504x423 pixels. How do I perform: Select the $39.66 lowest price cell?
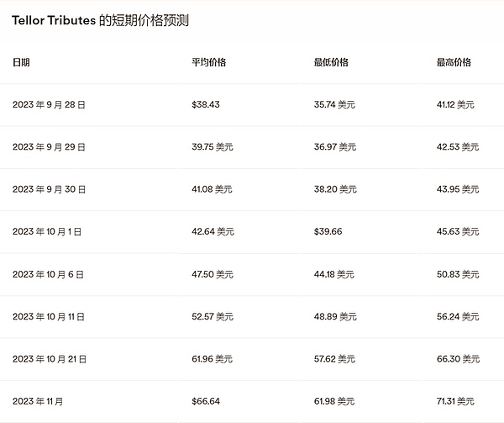[x=328, y=231]
